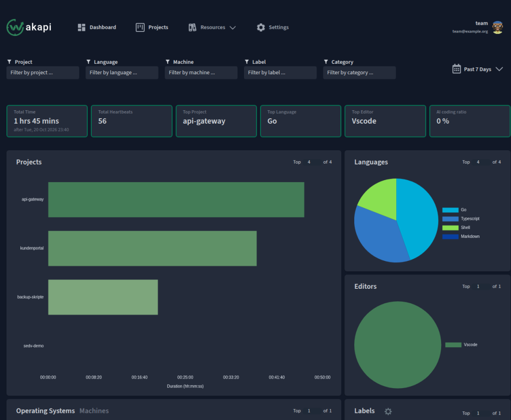Click the api-gateway bar in Projects chart
This screenshot has width=511, height=420.
pyautogui.click(x=176, y=200)
